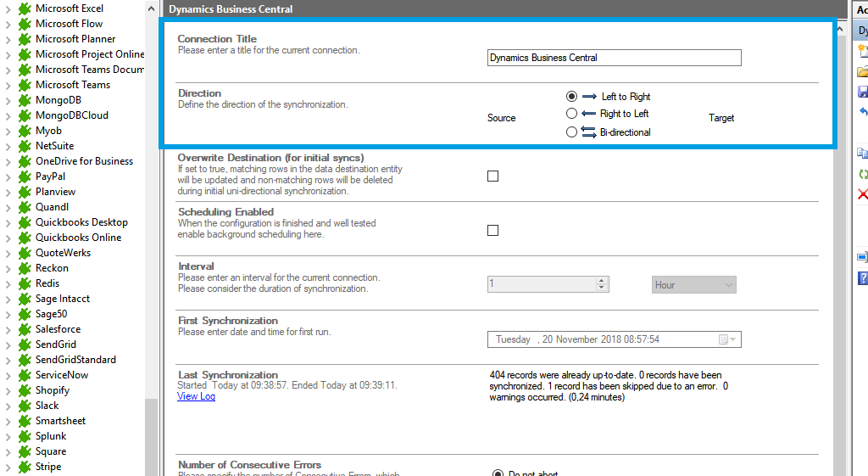Click the blue help question mark icon
Viewport: 868px width, 476px height.
pos(862,277)
